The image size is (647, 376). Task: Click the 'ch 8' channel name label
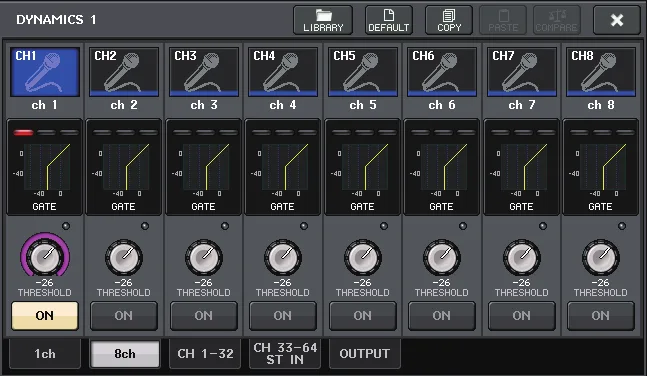(601, 105)
